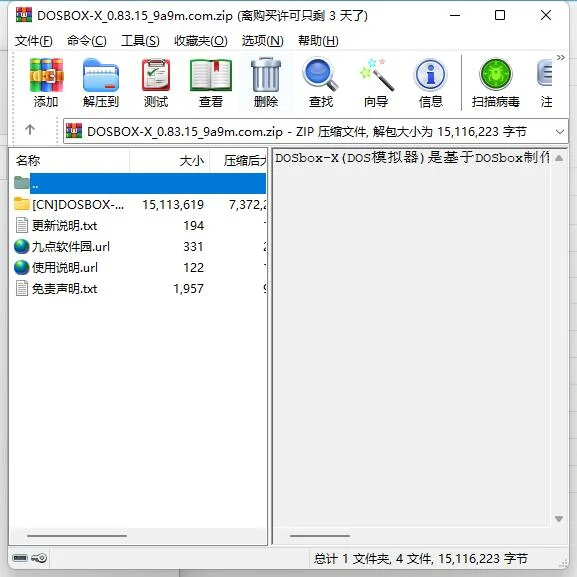Open the 文件(F) menu
This screenshot has width=577, height=577.
33,40
